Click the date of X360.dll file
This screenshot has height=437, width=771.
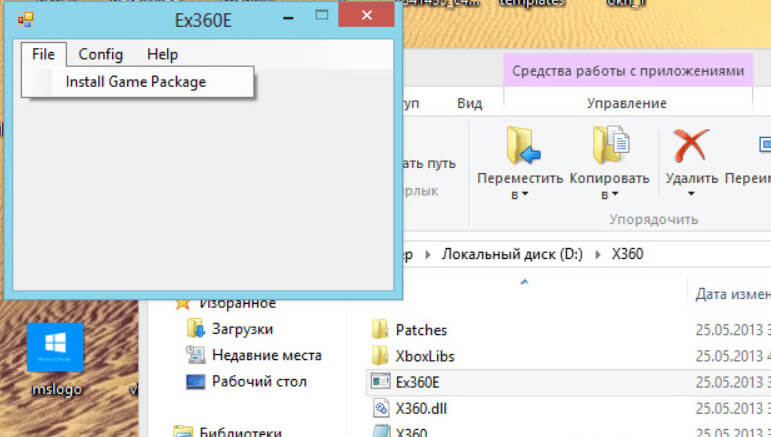[733, 408]
